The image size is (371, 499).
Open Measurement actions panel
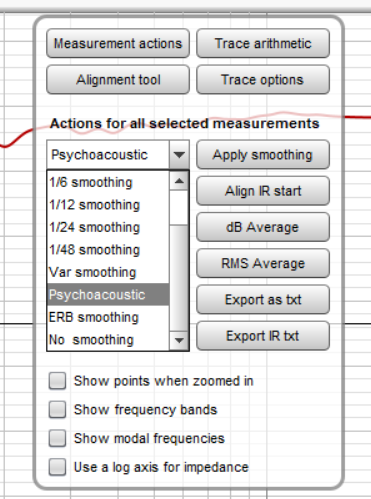coord(118,43)
